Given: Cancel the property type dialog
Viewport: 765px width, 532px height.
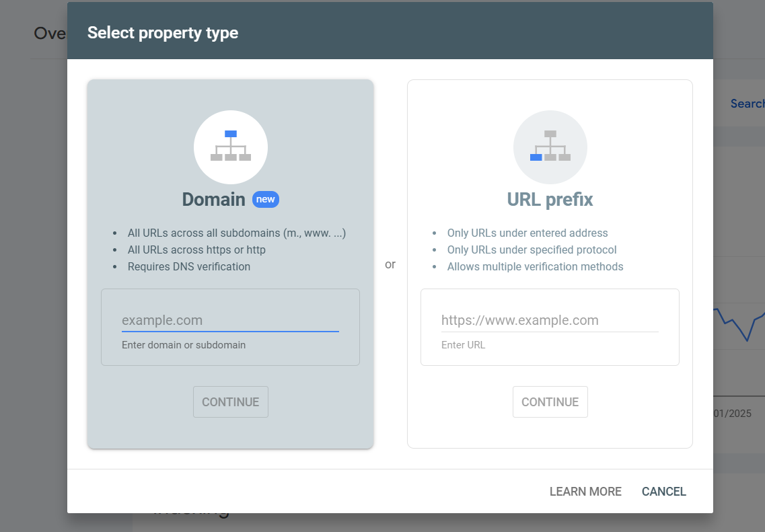Looking at the screenshot, I should tap(663, 492).
